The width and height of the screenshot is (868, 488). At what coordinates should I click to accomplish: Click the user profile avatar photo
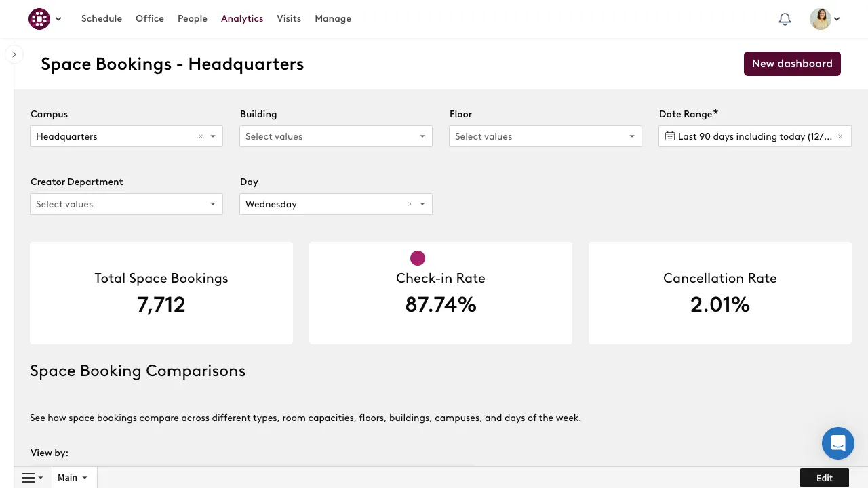819,19
